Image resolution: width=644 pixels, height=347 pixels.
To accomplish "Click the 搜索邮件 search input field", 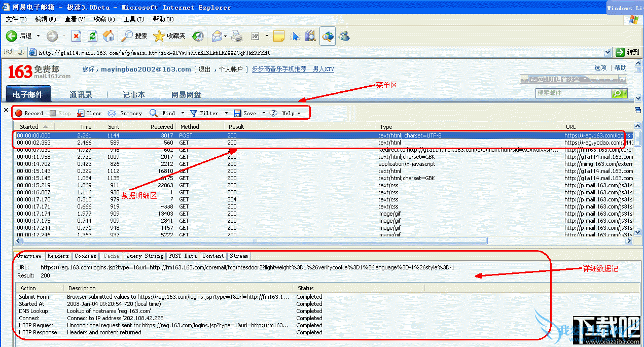I will click(573, 93).
